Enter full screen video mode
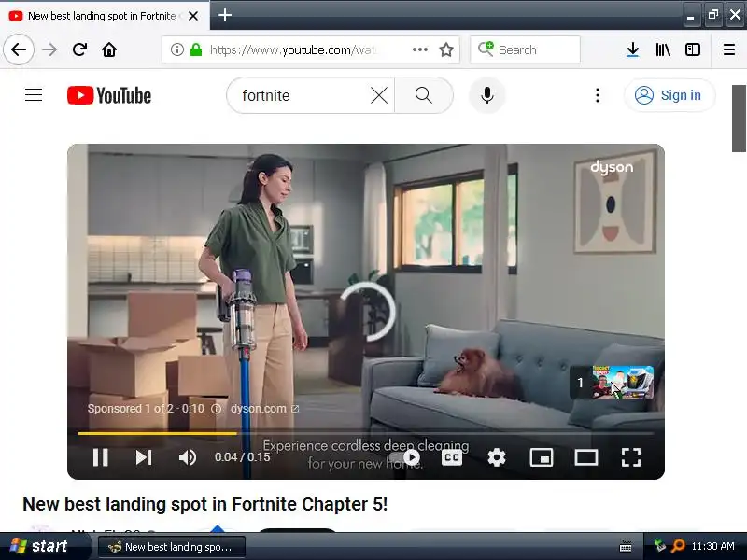This screenshot has height=560, width=747. [x=631, y=457]
